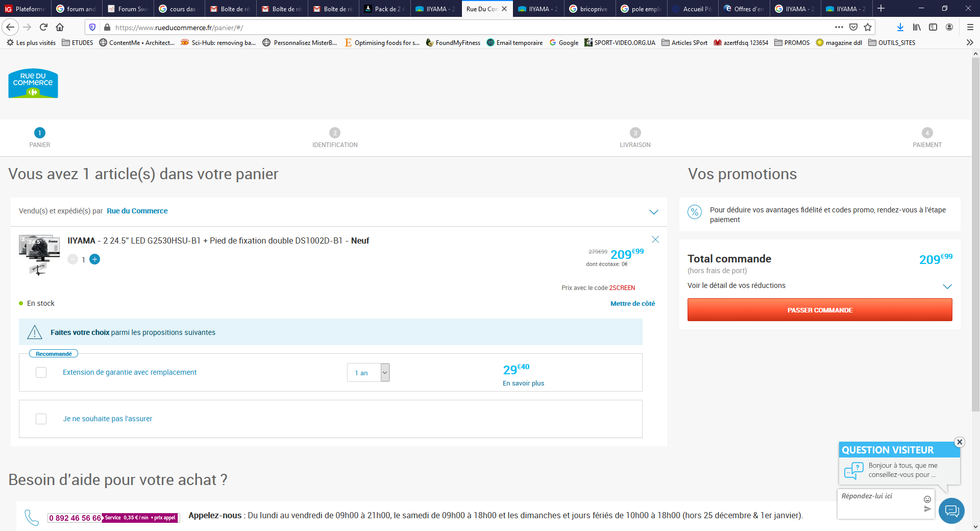This screenshot has height=531, width=980.
Task: Click the Rue du Commerce logo
Action: coord(33,83)
